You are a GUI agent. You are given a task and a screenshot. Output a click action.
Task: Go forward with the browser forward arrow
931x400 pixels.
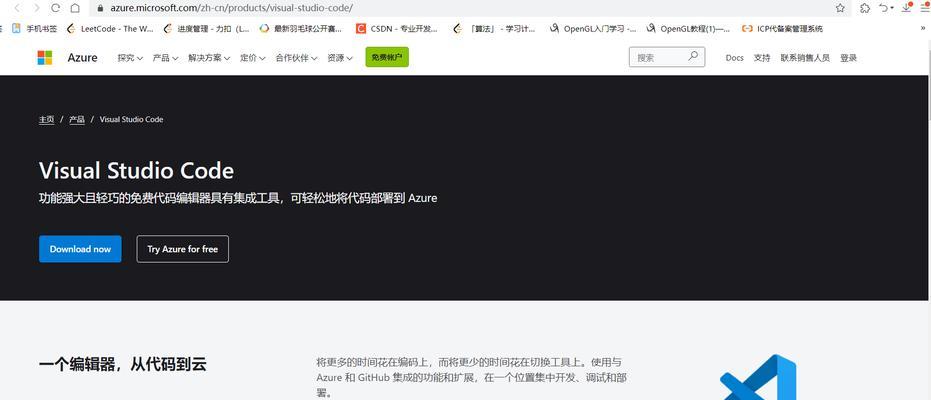36,8
